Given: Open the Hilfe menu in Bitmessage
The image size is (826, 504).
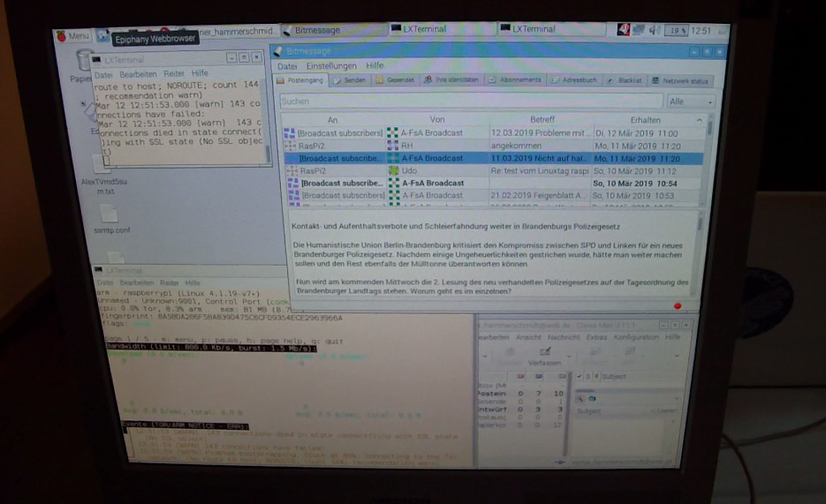Looking at the screenshot, I should click(x=375, y=65).
